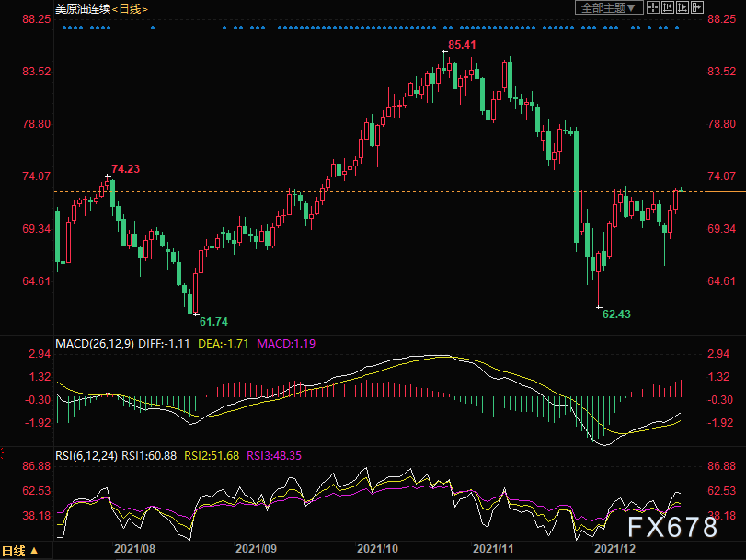Click the axis jump-to-start icon
Viewport: 746px width, 560px height.
pyautogui.click(x=668, y=7)
